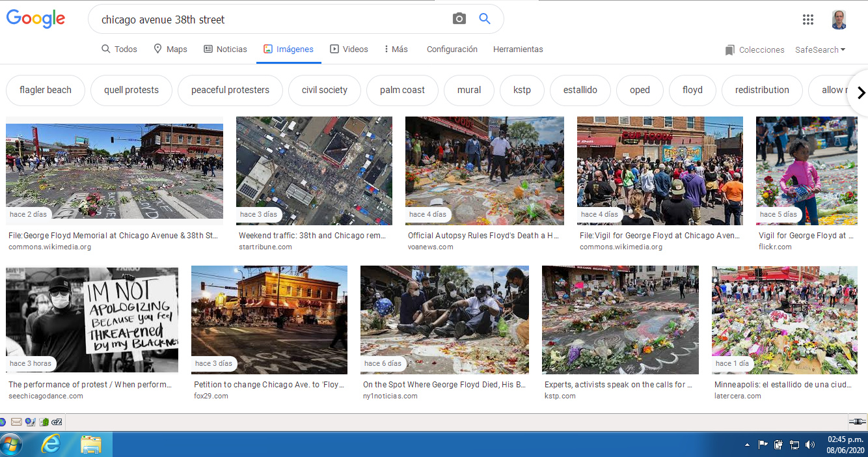The width and height of the screenshot is (868, 457).
Task: Expand the SafeSearch dropdown
Action: (820, 50)
